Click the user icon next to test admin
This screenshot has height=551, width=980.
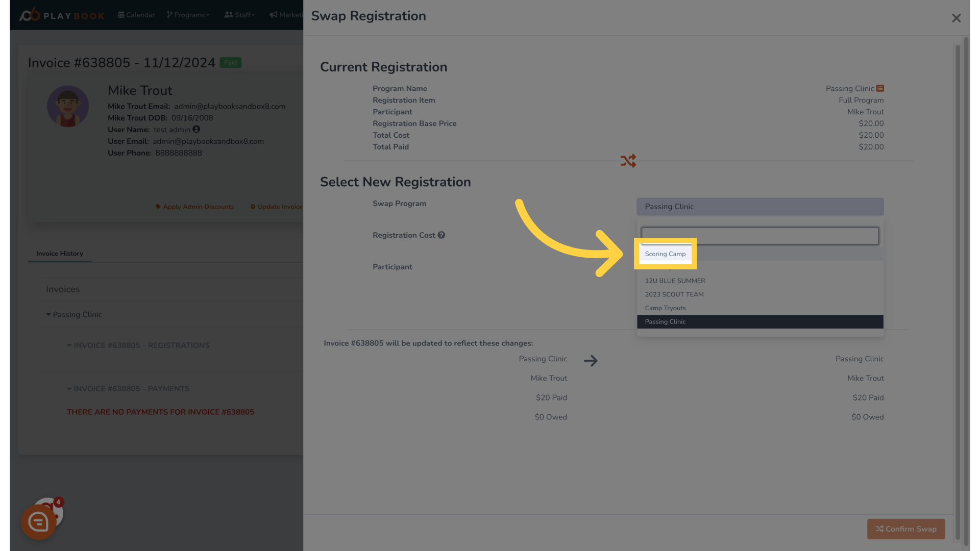click(197, 130)
